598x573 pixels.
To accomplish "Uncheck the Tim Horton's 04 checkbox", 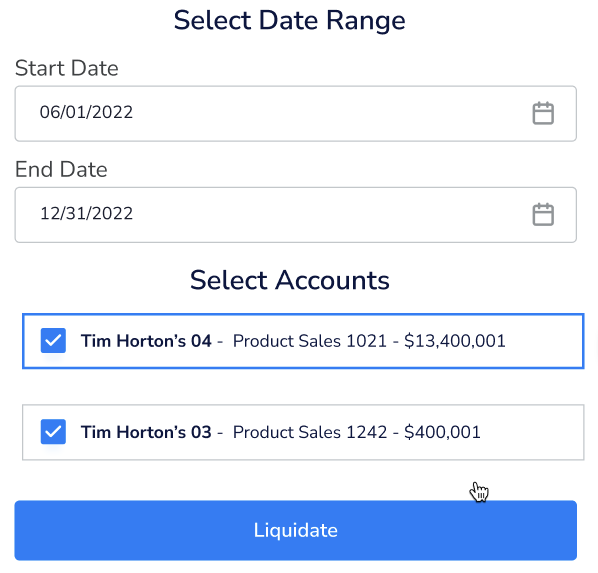I will pyautogui.click(x=53, y=341).
